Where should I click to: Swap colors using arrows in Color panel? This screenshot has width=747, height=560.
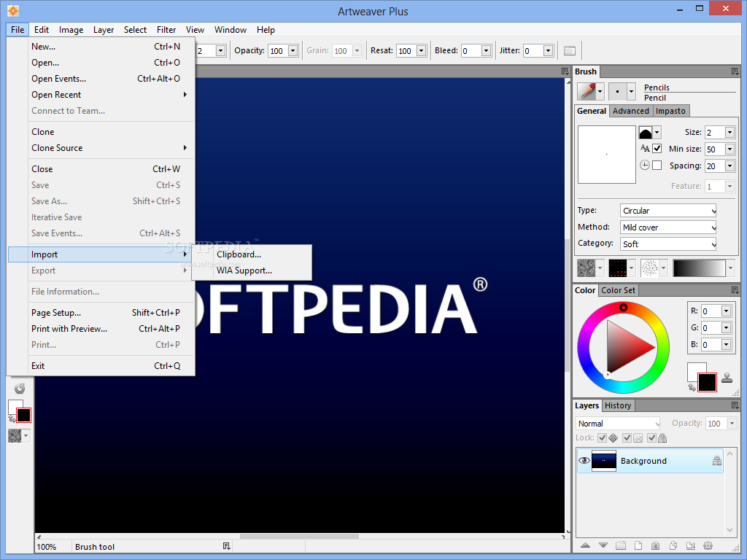tap(692, 388)
